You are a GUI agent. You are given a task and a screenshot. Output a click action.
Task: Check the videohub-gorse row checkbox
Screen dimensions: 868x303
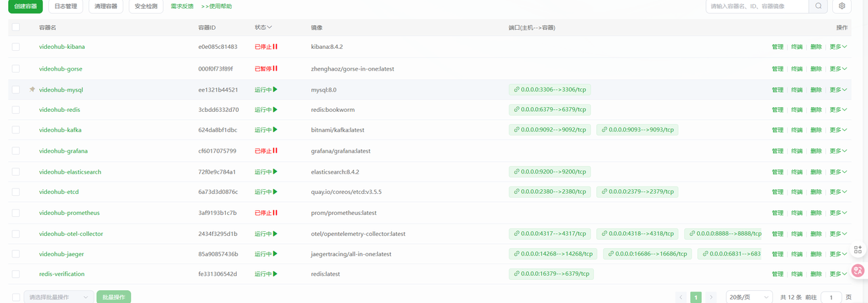[x=16, y=68]
